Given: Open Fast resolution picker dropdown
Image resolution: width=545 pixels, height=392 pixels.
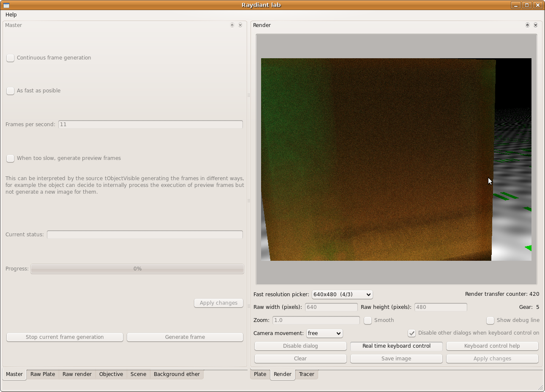Looking at the screenshot, I should [x=342, y=295].
